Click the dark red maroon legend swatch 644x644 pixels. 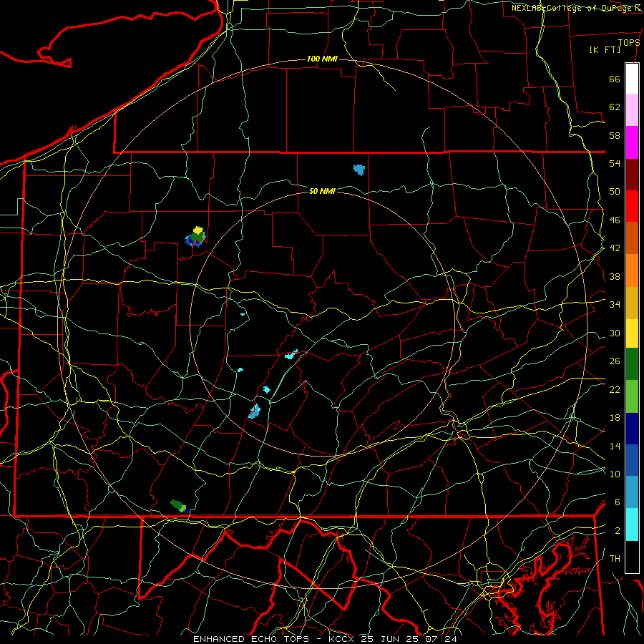[632, 175]
